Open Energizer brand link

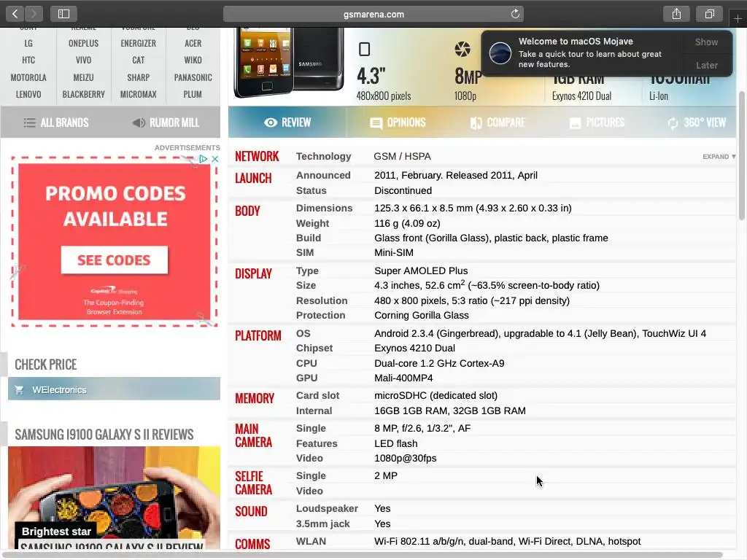pos(138,43)
